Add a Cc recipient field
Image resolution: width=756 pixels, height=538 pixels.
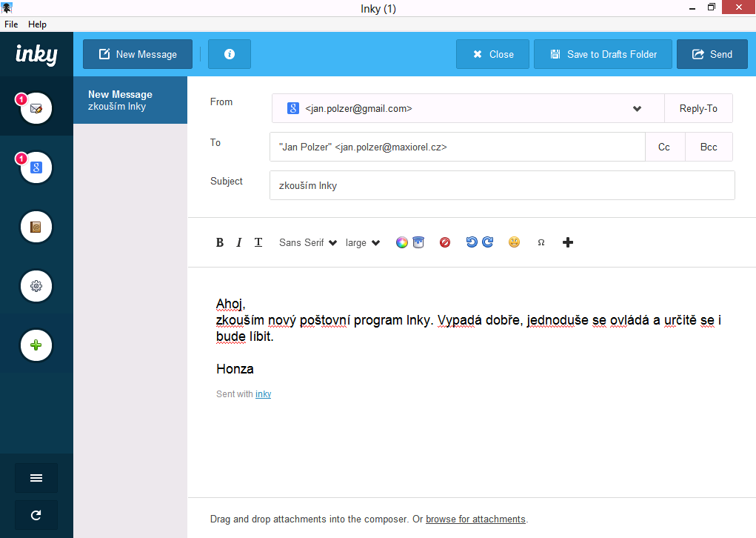click(664, 147)
